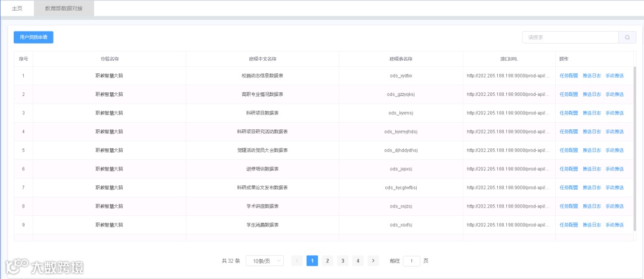Click the 共 32 条 total count text
Image resolution: width=644 pixels, height=279 pixels.
(x=231, y=261)
